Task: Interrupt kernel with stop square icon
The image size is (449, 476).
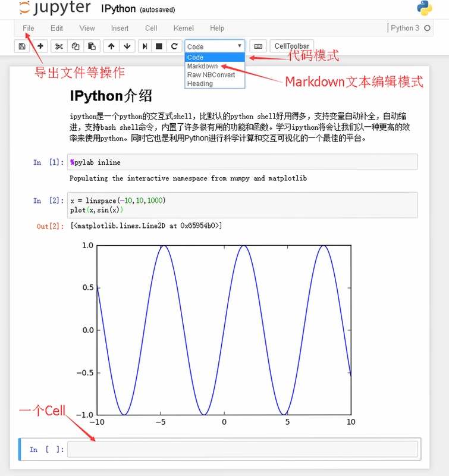Action: (x=159, y=46)
